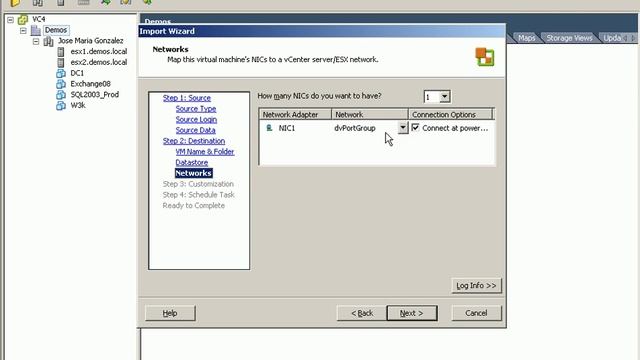Go to Step 1: Source link
The width and height of the screenshot is (640, 360).
(x=187, y=98)
